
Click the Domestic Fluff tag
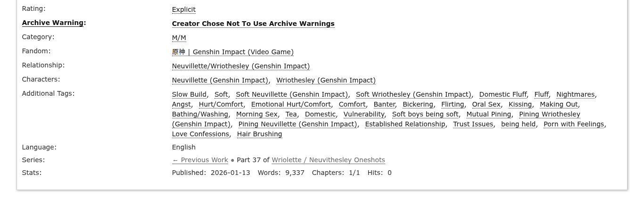(x=503, y=94)
